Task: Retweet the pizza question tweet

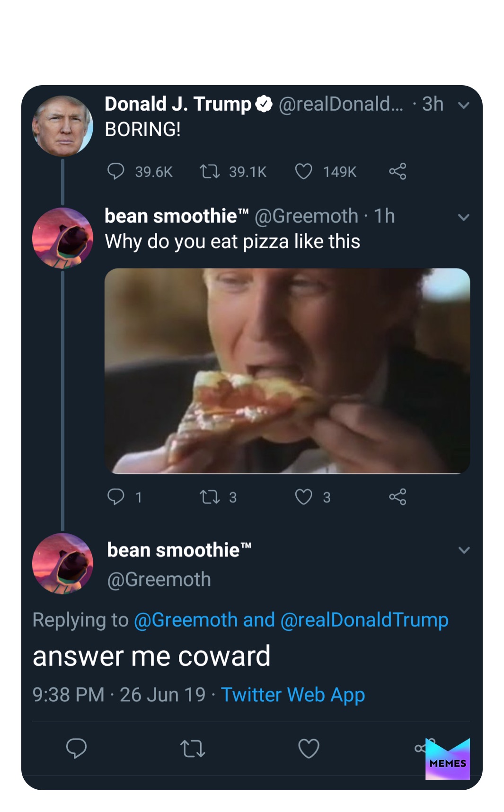Action: coord(210,497)
